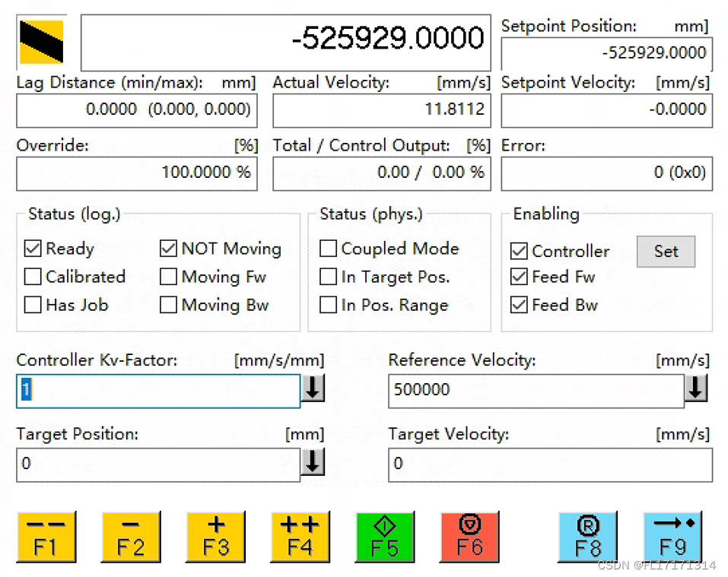
Task: Toggle the Calibrated checkbox
Action: (33, 277)
